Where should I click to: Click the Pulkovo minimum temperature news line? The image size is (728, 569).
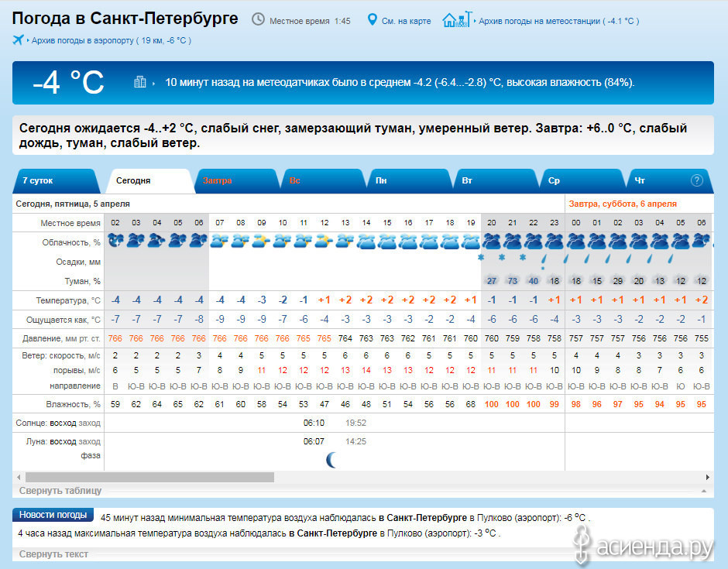tap(345, 517)
